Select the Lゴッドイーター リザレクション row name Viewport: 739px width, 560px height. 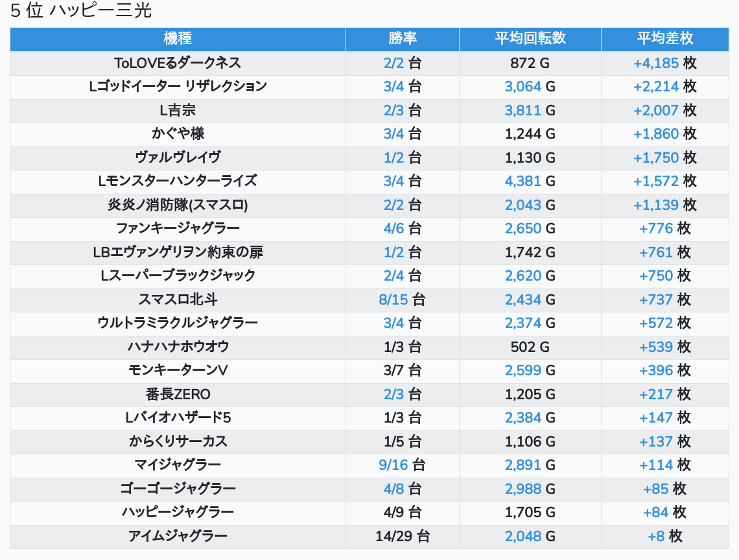(x=178, y=87)
